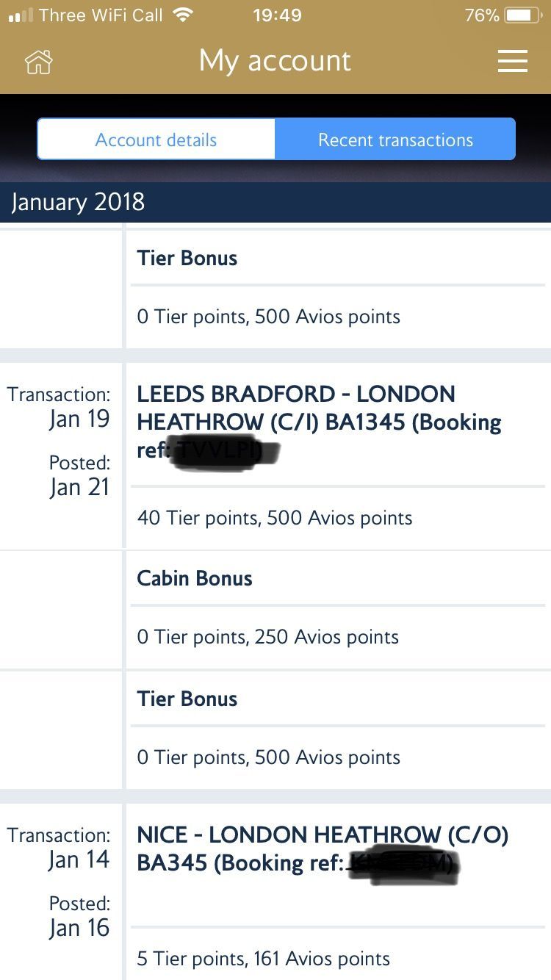Switch to Account details tab
This screenshot has width=551, height=980.
[x=156, y=140]
